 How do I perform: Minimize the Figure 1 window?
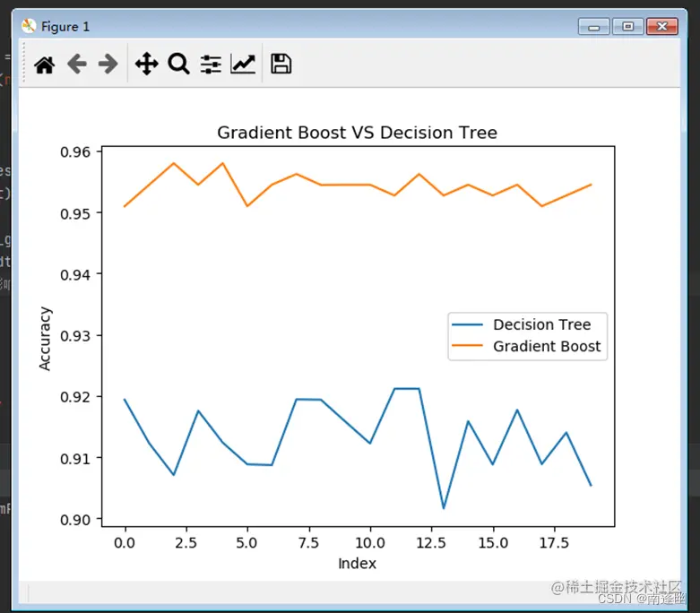(x=593, y=27)
